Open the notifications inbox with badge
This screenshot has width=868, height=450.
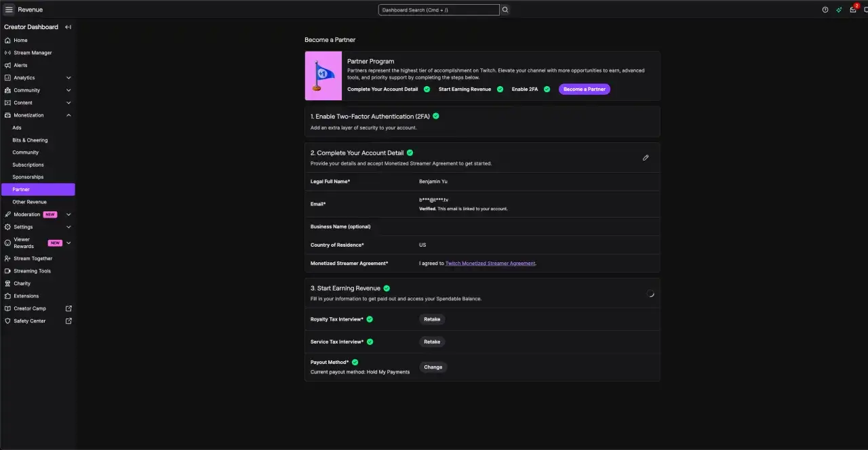pos(853,9)
